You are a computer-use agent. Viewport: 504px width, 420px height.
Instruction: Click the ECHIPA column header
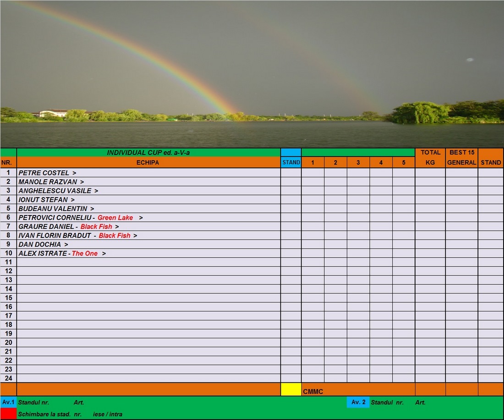[x=148, y=162]
